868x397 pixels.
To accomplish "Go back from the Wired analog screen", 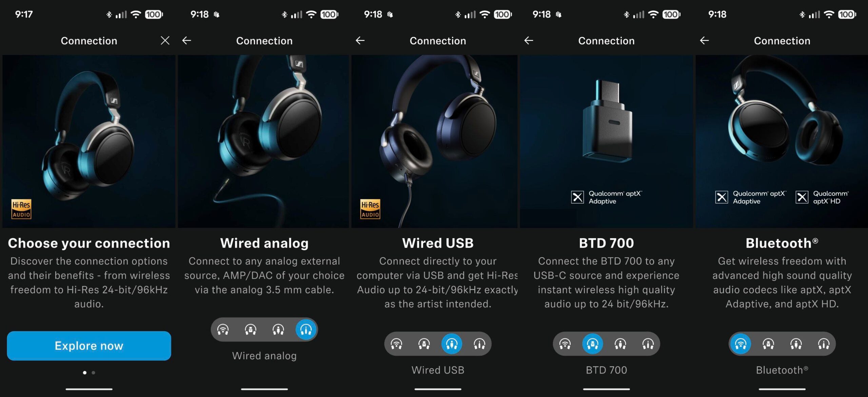I will 186,41.
